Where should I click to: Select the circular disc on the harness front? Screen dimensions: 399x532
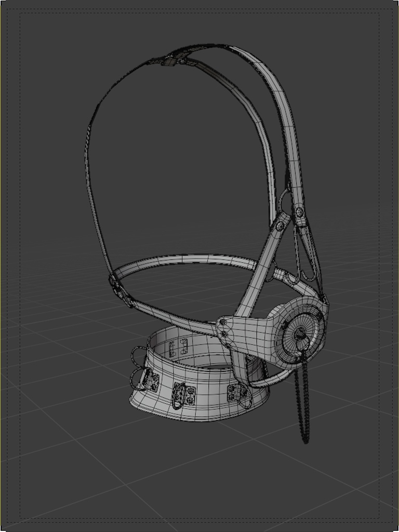300,334
